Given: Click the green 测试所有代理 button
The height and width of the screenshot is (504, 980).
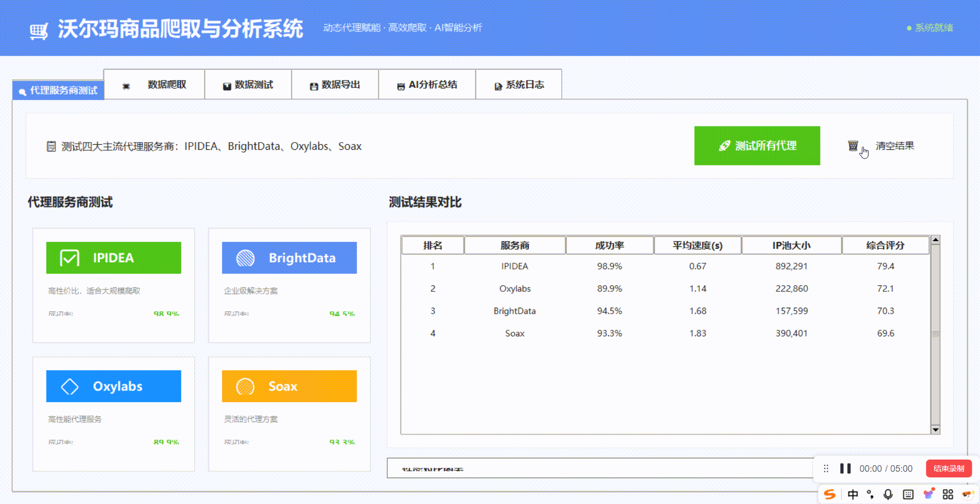Looking at the screenshot, I should (x=757, y=146).
